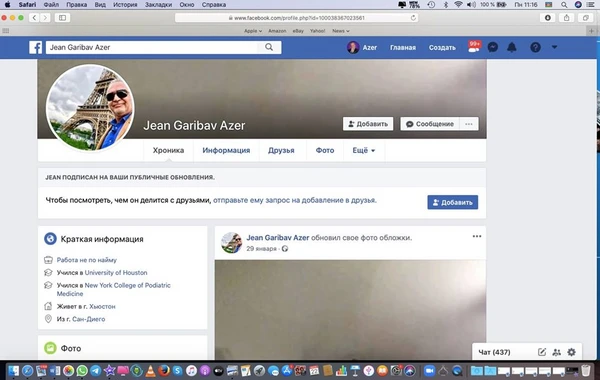The image size is (600, 380).
Task: Click the Добавить button on the cover photo
Action: pyautogui.click(x=368, y=124)
